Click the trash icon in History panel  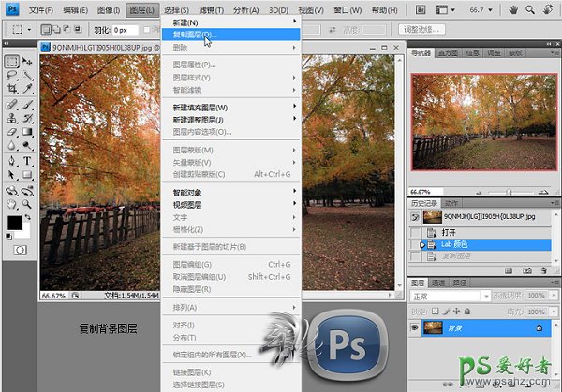click(544, 270)
